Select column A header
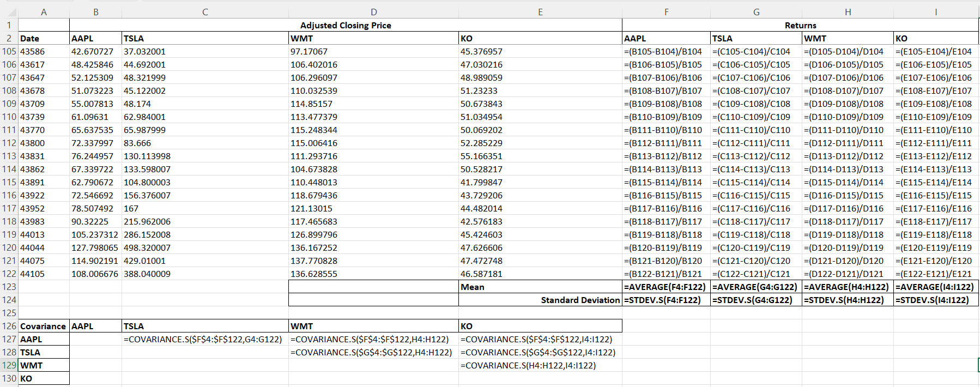Viewport: 980px width, 387px height. [x=44, y=12]
